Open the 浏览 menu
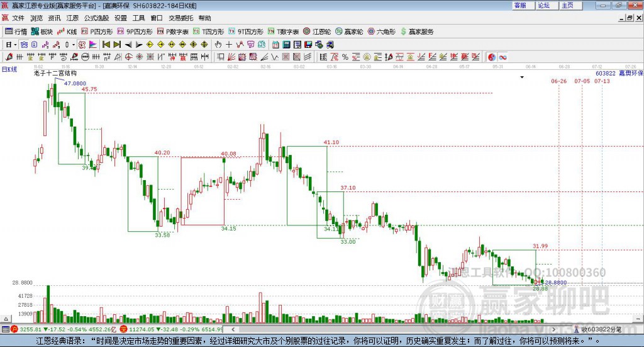This screenshot has height=347, width=644. point(36,18)
